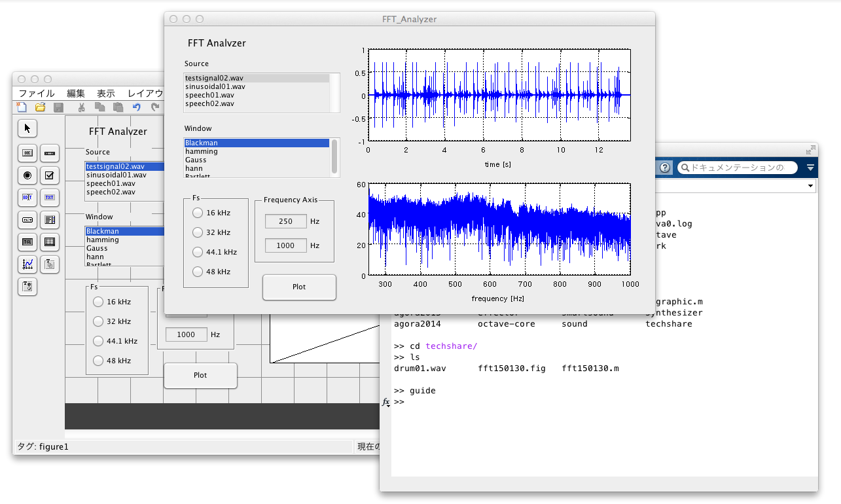Click the Cut scissors icon in GUIDE toolbar
This screenshot has width=841, height=504.
[82, 107]
